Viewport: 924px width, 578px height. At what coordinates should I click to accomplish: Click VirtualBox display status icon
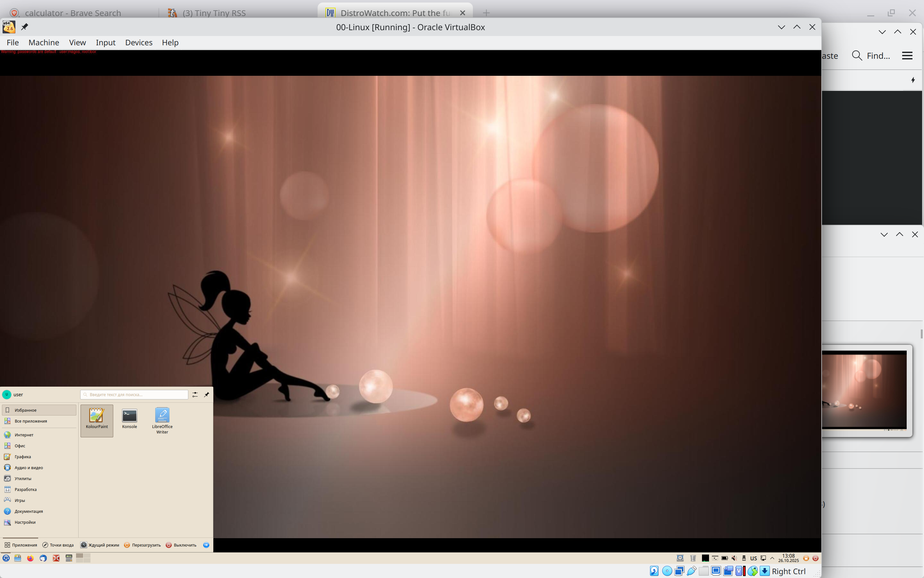716,571
